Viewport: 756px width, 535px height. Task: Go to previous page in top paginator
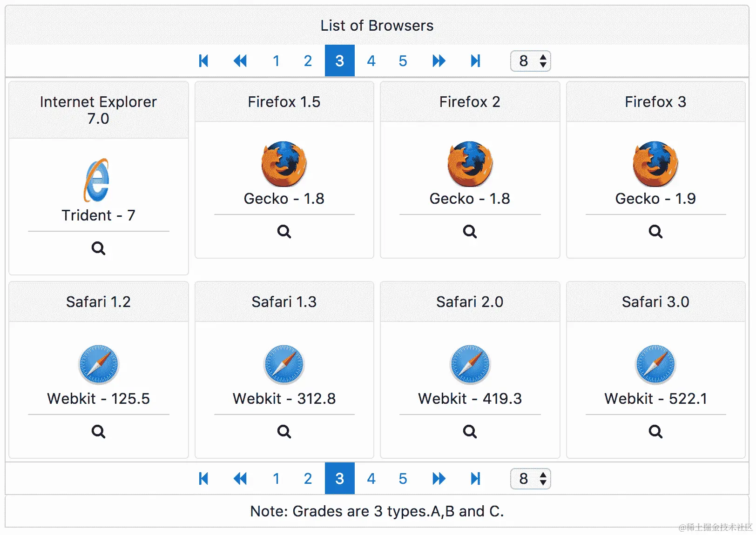click(240, 60)
